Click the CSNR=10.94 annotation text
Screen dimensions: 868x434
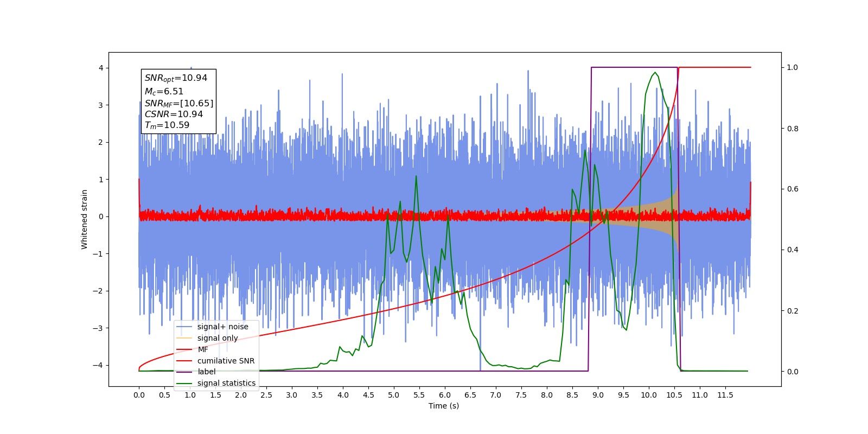click(174, 114)
